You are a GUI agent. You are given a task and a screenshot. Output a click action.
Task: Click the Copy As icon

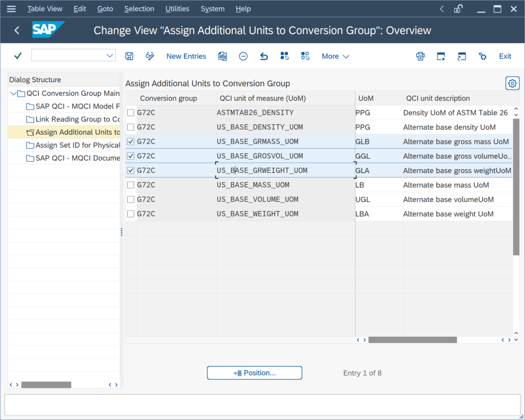point(223,56)
